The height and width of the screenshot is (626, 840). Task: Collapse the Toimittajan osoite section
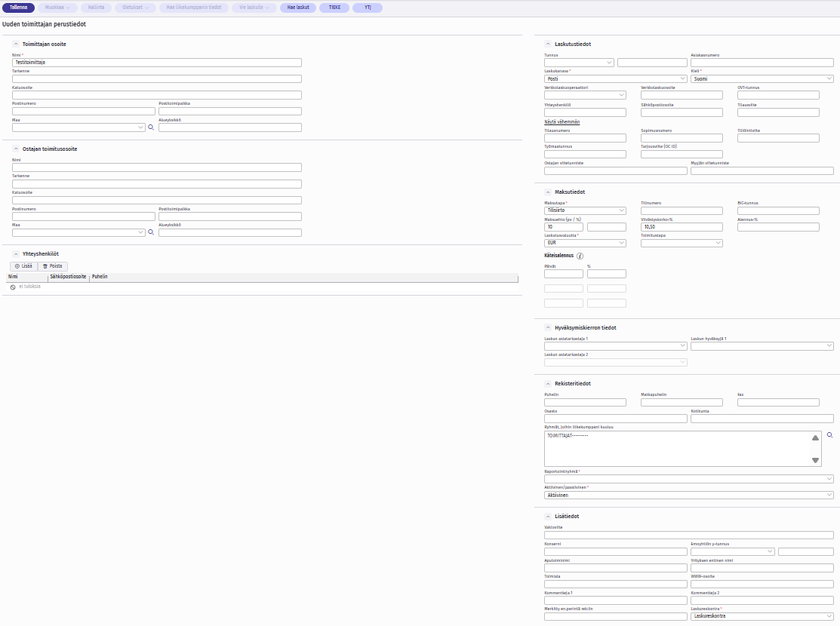[x=16, y=44]
